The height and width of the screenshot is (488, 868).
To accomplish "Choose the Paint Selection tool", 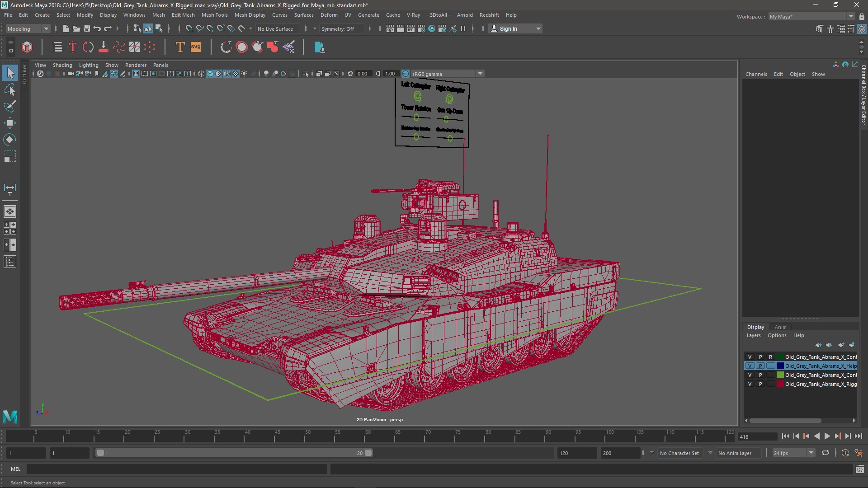I will tap(9, 107).
